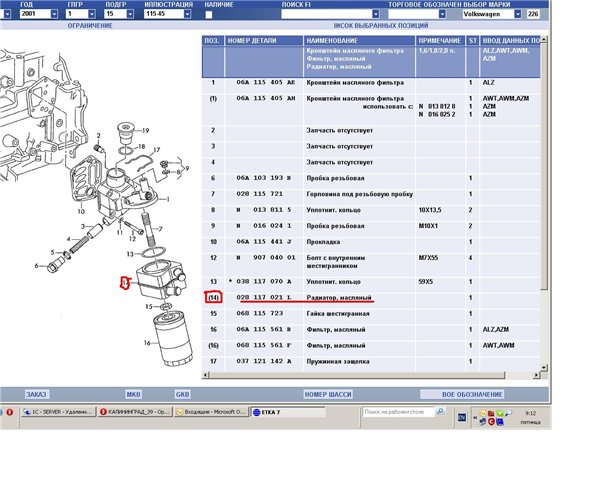Switch to КАЛИНИНГРАД_39 Opera taskbar window

[134, 412]
